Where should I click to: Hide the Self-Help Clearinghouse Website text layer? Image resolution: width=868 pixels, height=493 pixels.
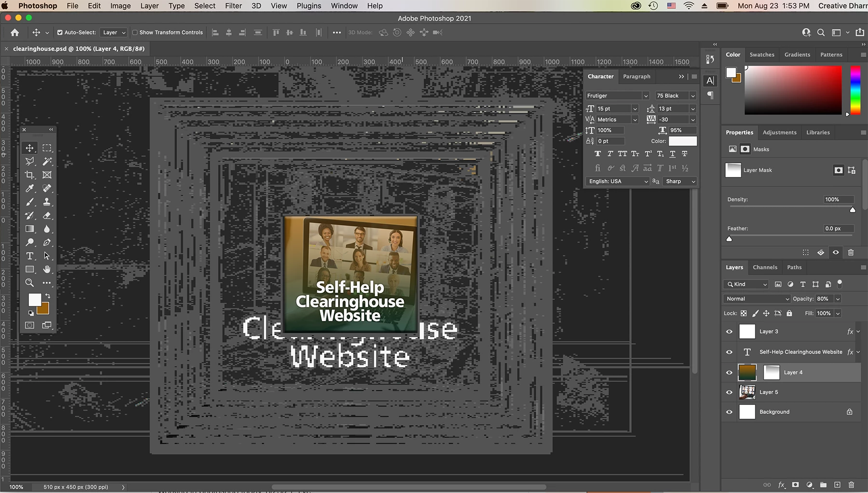coord(729,352)
